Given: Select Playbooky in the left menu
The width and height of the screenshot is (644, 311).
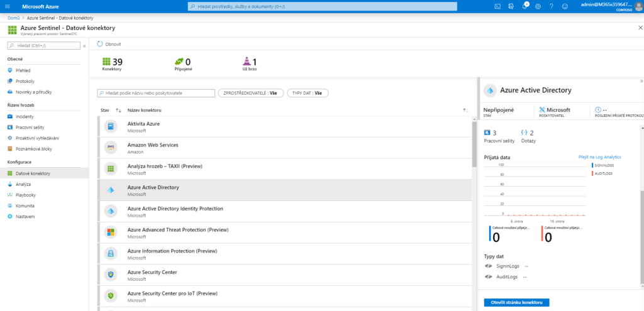Looking at the screenshot, I should click(x=25, y=195).
